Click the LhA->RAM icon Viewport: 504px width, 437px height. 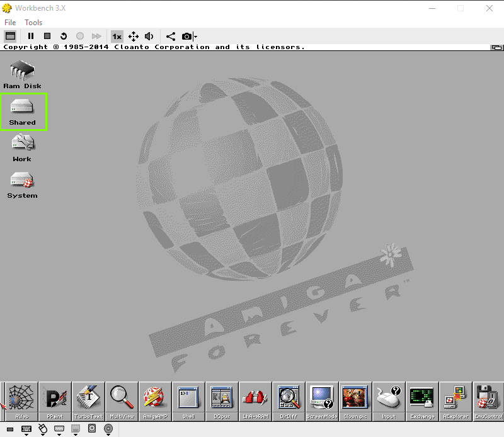click(x=256, y=401)
